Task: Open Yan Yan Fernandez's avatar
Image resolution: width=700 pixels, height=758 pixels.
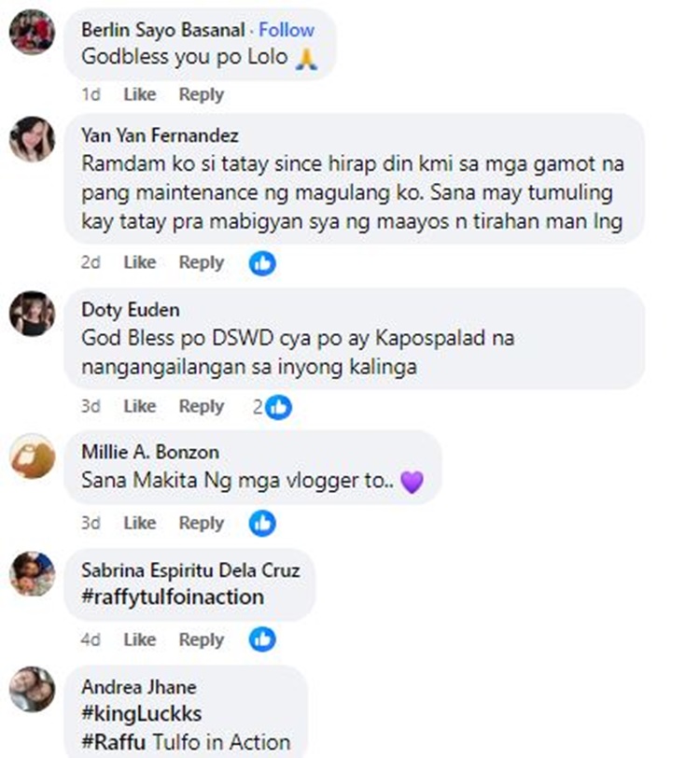Action: pos(32,139)
